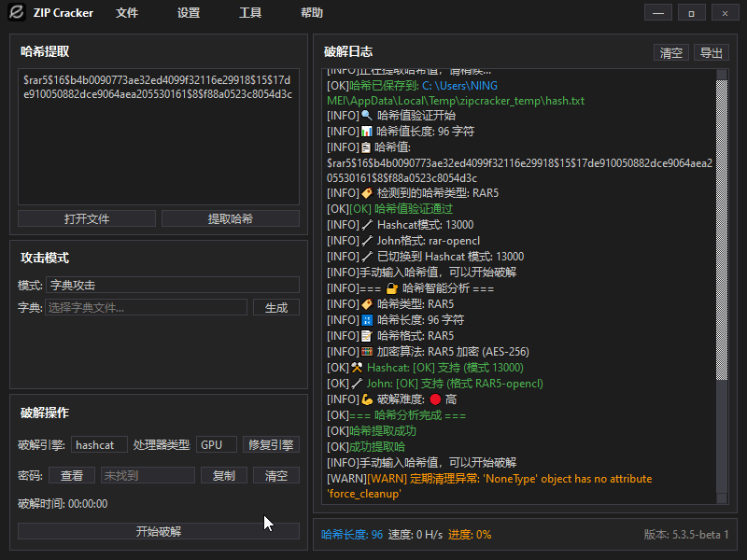Click the 导出 button to export the log

[x=711, y=52]
